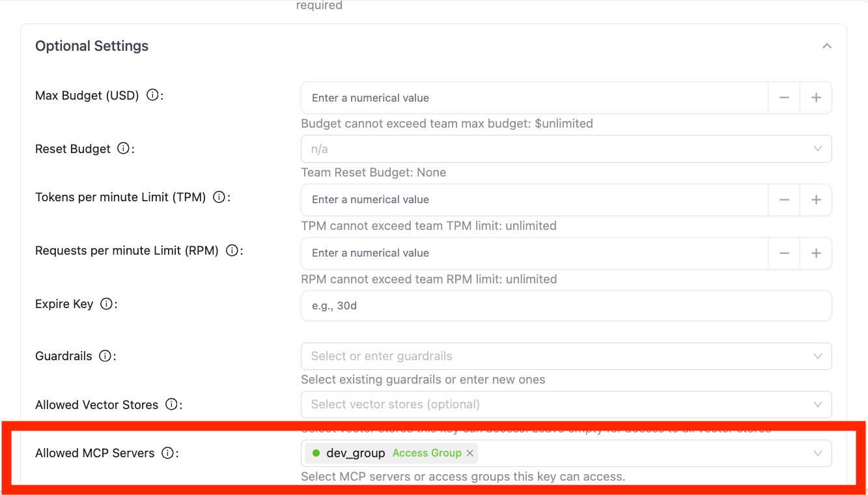The width and height of the screenshot is (868, 495).
Task: Click the Expire Key info icon
Action: pyautogui.click(x=106, y=304)
